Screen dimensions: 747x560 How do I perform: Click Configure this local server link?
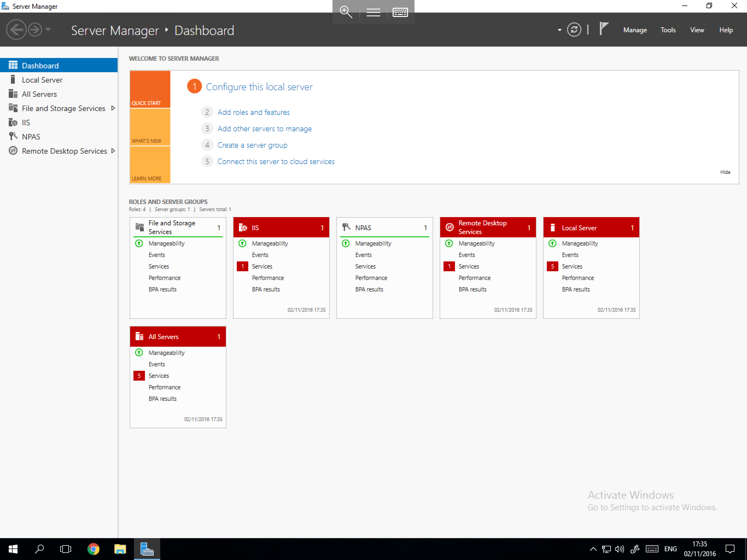pyautogui.click(x=259, y=87)
